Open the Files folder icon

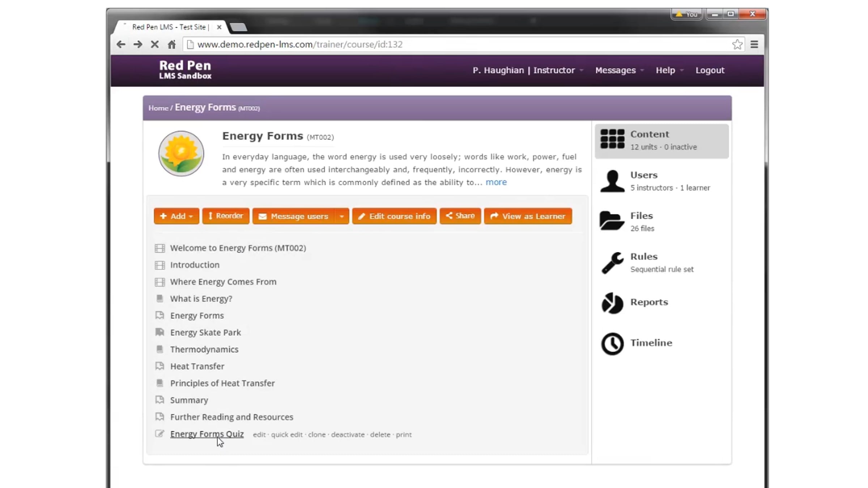(x=612, y=221)
